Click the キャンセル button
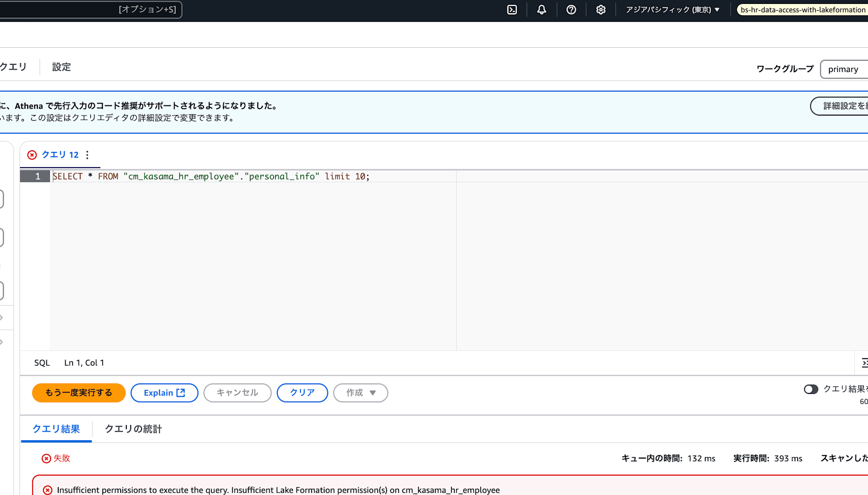 [x=237, y=393]
